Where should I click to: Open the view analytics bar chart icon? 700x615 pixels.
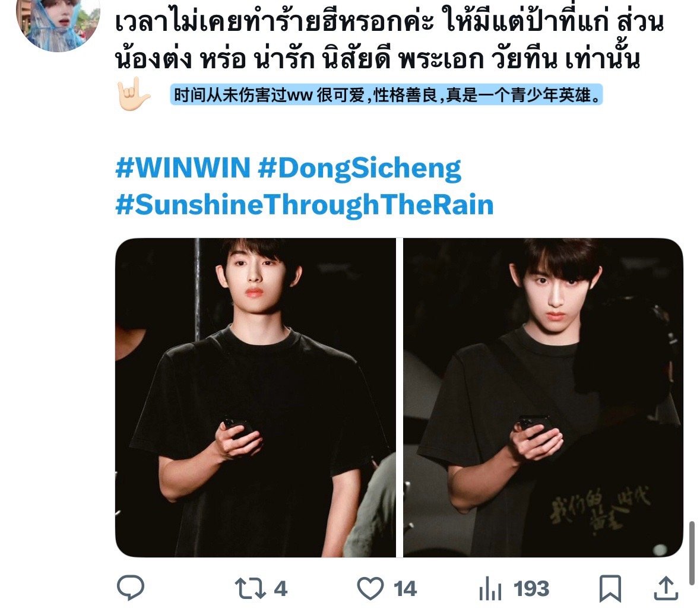490,589
